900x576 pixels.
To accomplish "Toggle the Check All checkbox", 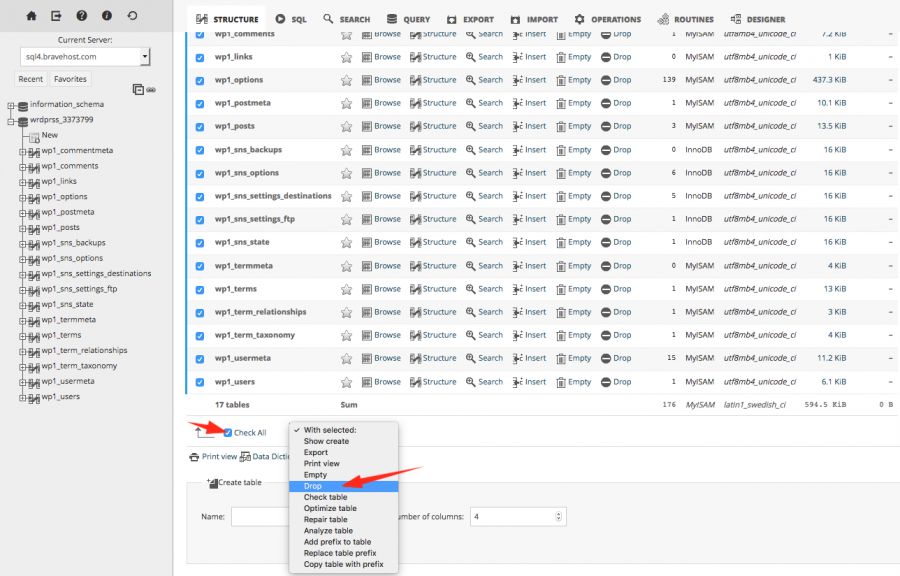I will (x=228, y=433).
